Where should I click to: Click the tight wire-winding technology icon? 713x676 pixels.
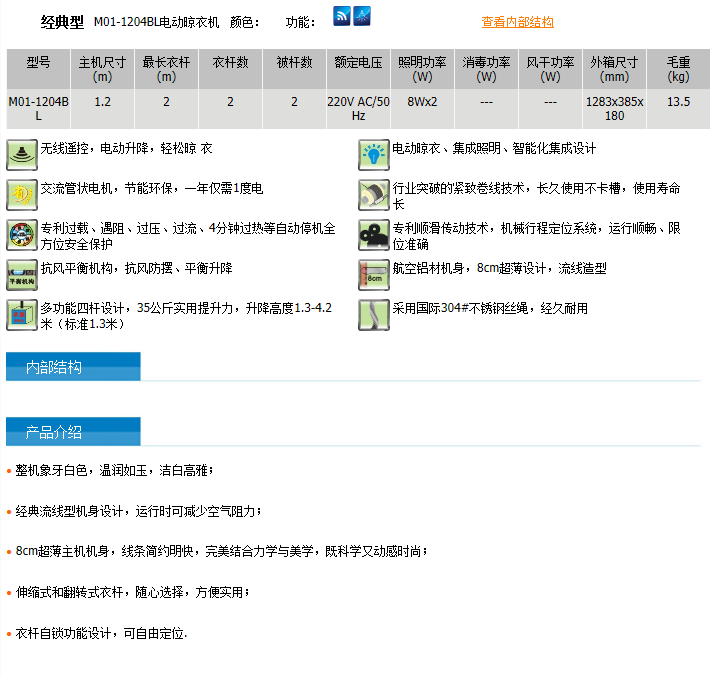point(374,195)
